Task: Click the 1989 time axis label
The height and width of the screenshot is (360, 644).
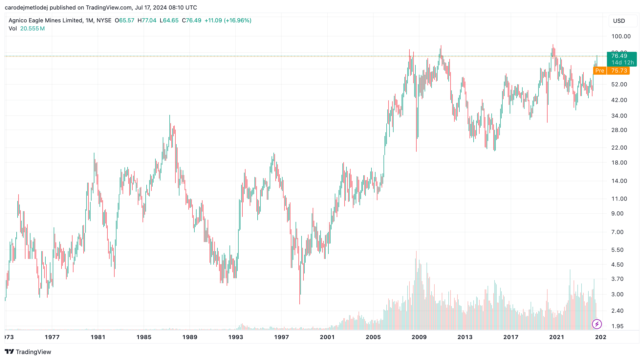Action: point(190,337)
